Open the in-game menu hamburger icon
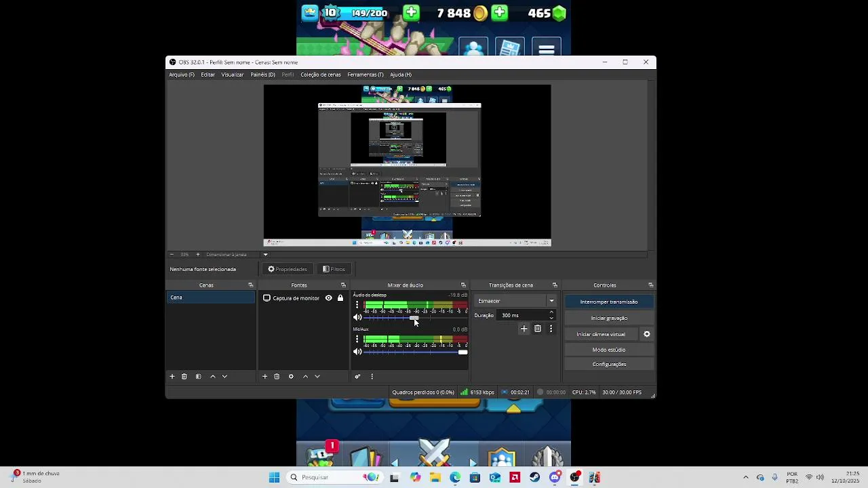 tap(547, 49)
